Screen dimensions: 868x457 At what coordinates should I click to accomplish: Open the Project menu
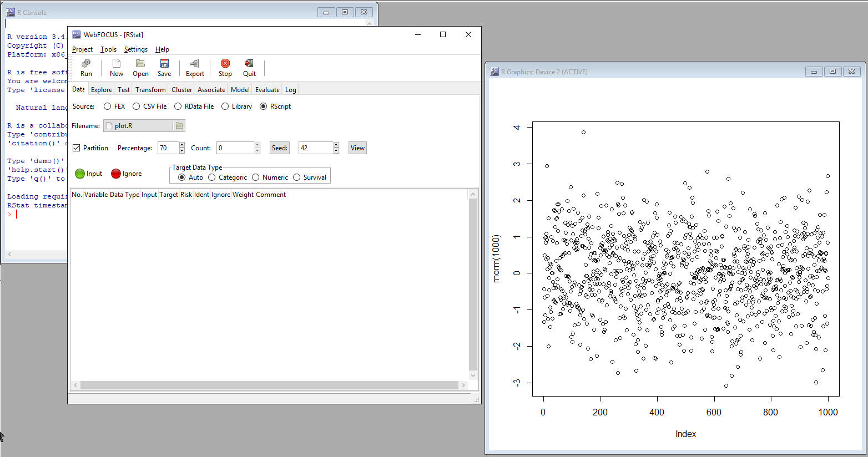tap(82, 49)
